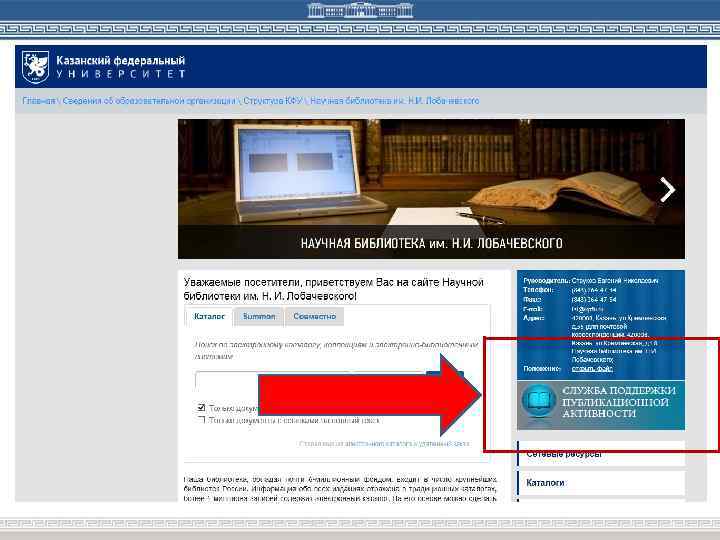Image resolution: width=720 pixels, height=540 pixels.
Task: Open the Главная breadcrumb link
Action: pyautogui.click(x=39, y=101)
